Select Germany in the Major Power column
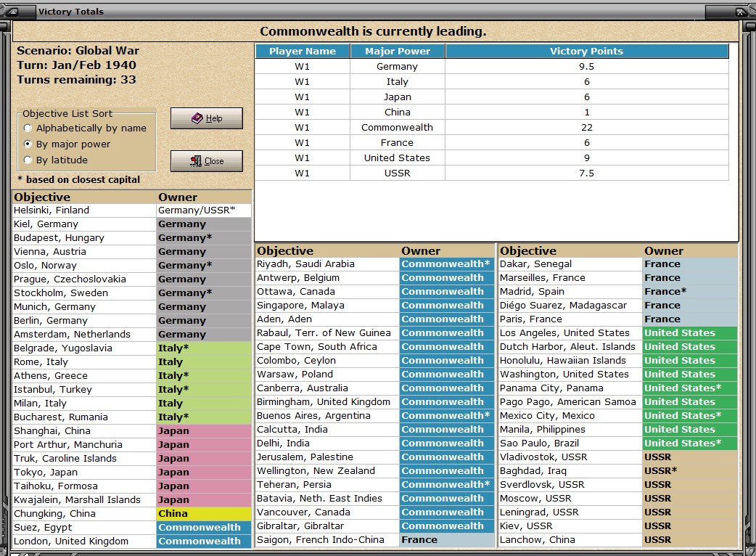 click(x=398, y=67)
